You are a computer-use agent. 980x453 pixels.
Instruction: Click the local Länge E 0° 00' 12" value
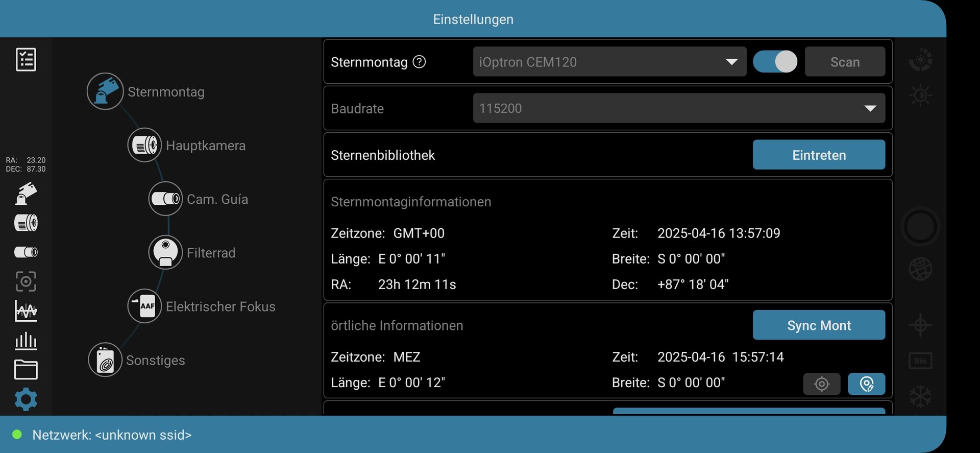[412, 383]
